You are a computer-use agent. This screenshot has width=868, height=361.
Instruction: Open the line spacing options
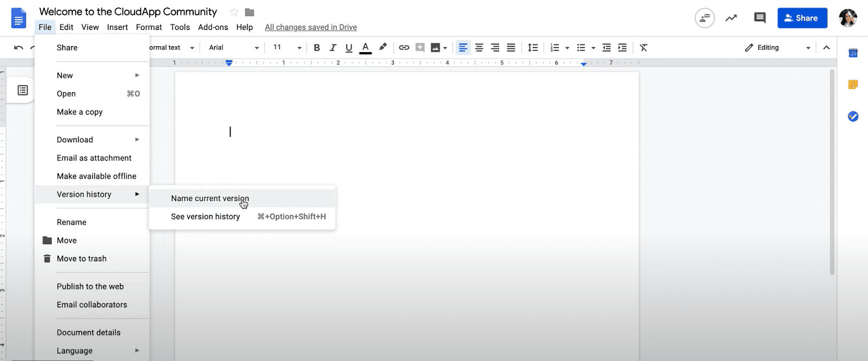click(x=533, y=48)
